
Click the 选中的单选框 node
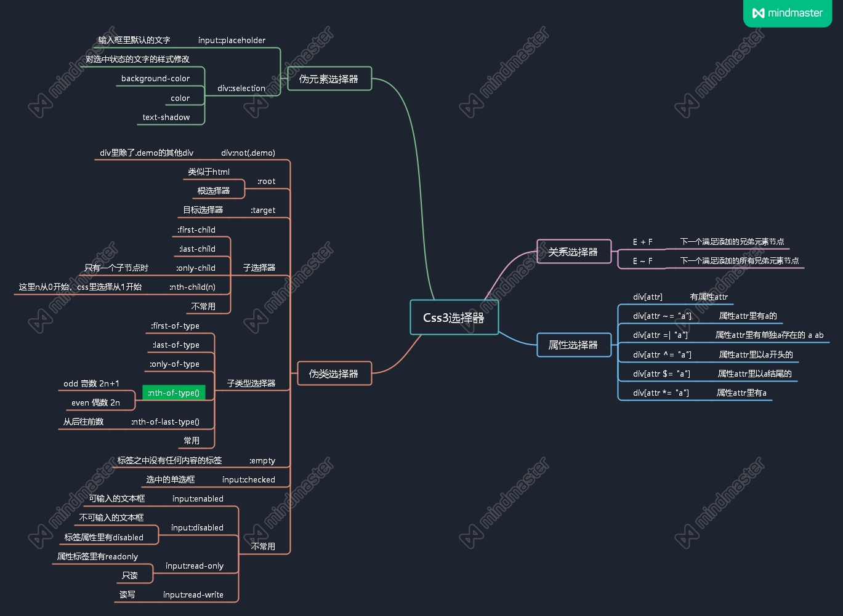(171, 480)
